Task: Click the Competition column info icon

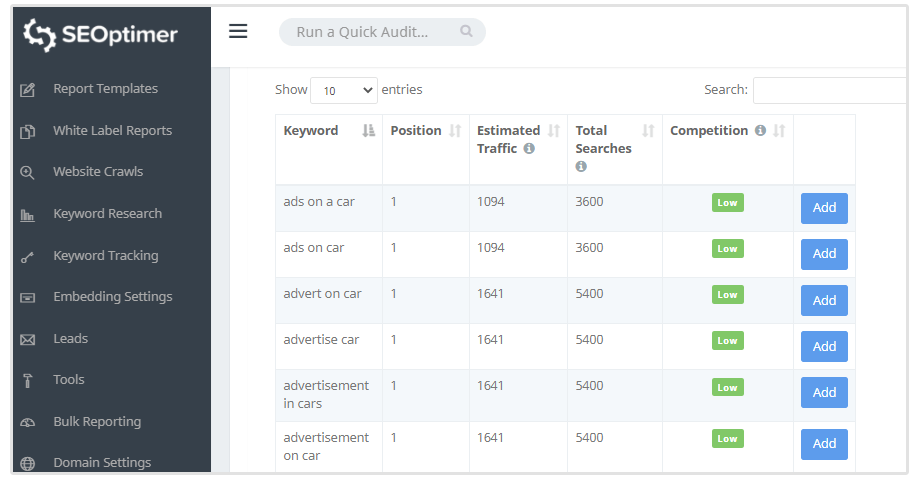Action: click(760, 131)
